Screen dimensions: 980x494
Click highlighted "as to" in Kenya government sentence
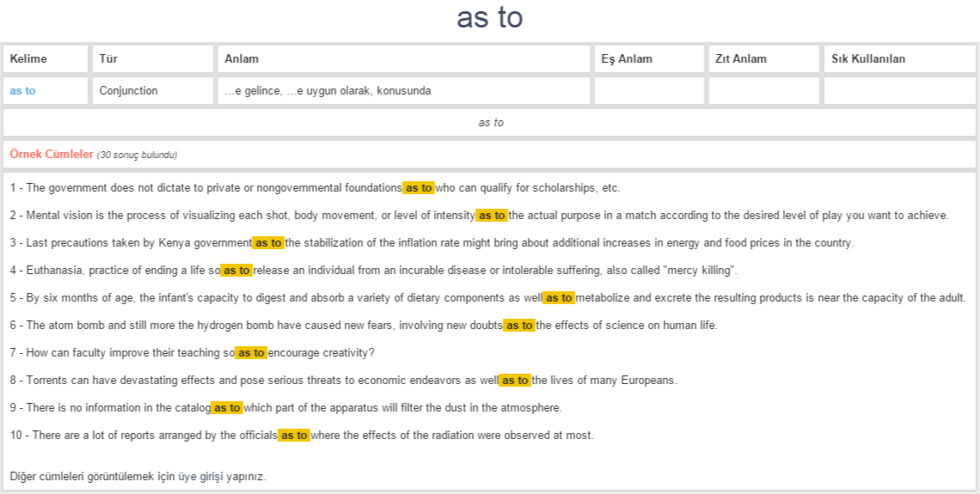click(268, 243)
